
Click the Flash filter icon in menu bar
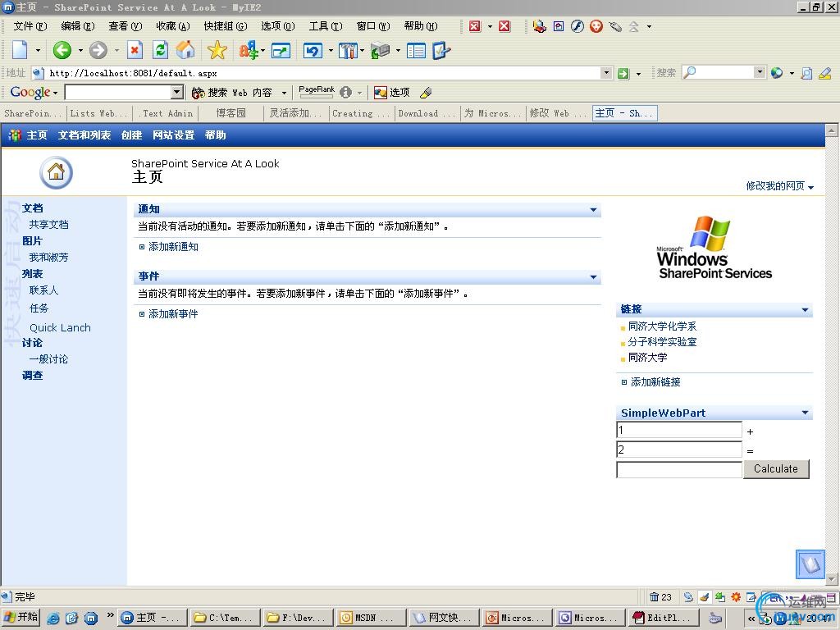point(577,26)
